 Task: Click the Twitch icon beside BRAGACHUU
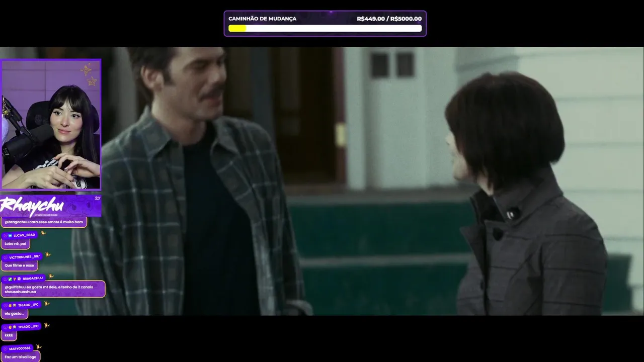[x=5, y=279]
